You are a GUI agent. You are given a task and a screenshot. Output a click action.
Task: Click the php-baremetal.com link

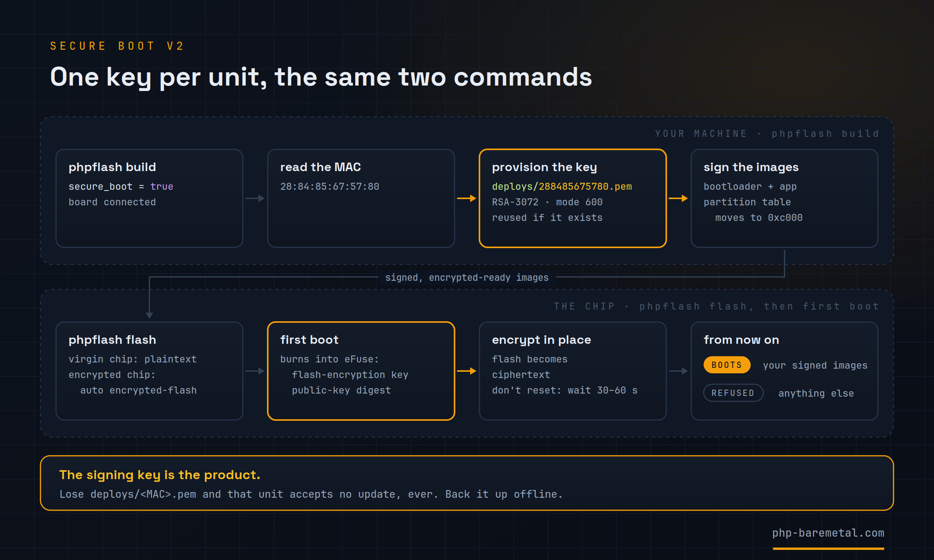828,533
